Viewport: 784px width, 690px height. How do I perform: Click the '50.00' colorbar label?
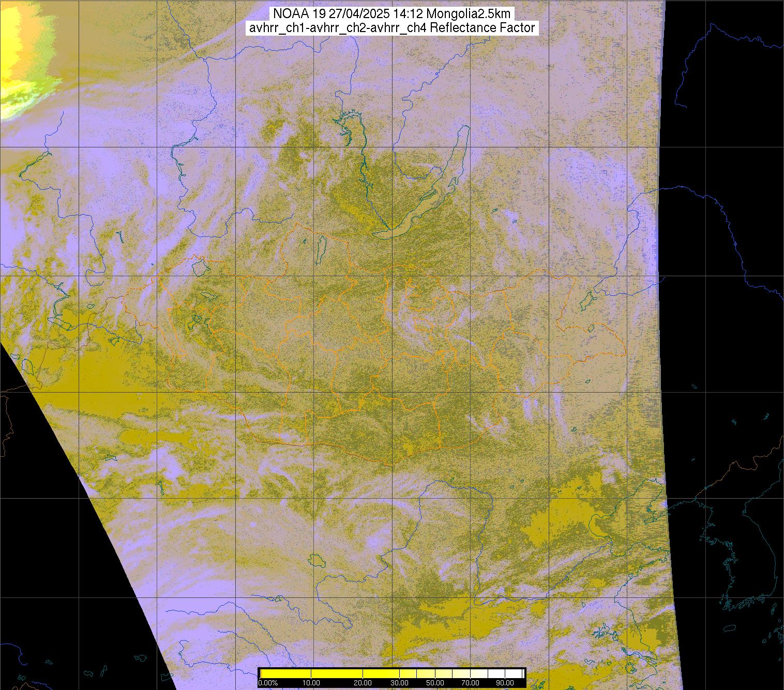tap(435, 683)
